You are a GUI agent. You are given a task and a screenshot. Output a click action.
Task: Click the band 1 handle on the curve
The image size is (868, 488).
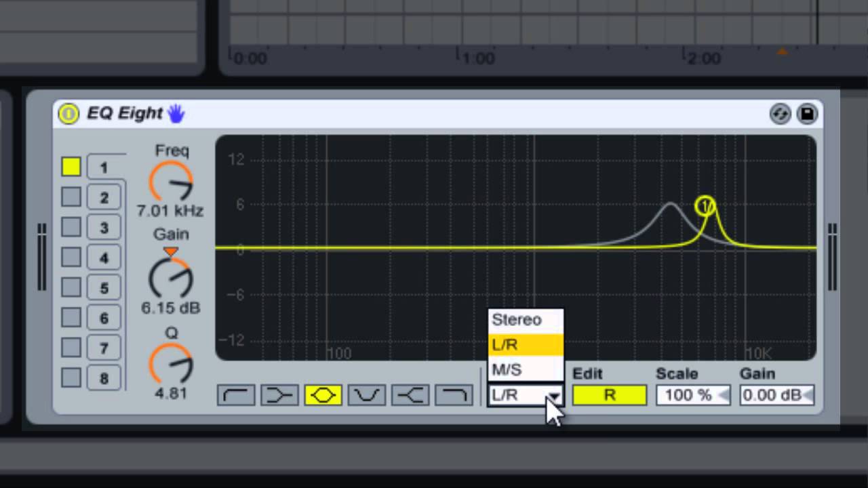[x=705, y=206]
